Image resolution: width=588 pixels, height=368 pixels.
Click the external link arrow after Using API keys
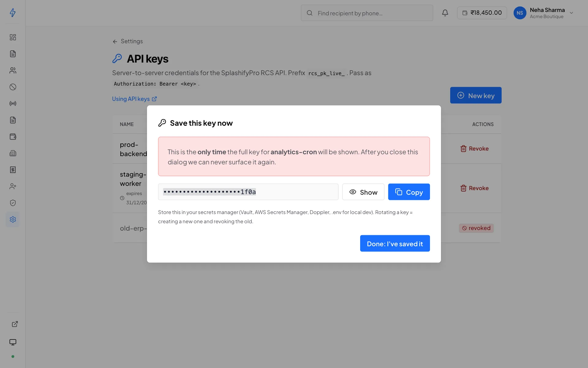[154, 99]
